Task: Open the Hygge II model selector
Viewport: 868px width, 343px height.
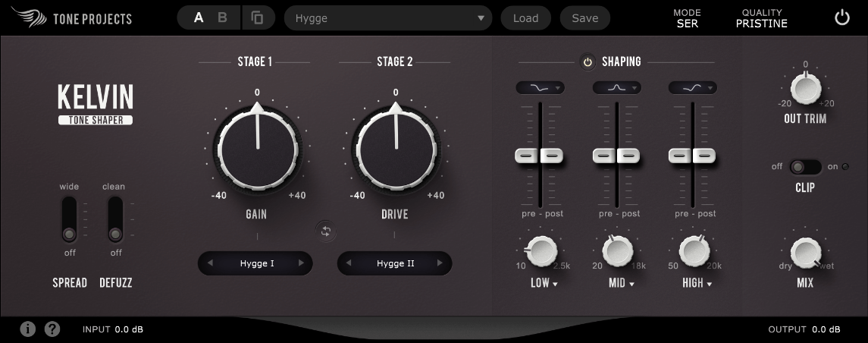Action: tap(395, 263)
